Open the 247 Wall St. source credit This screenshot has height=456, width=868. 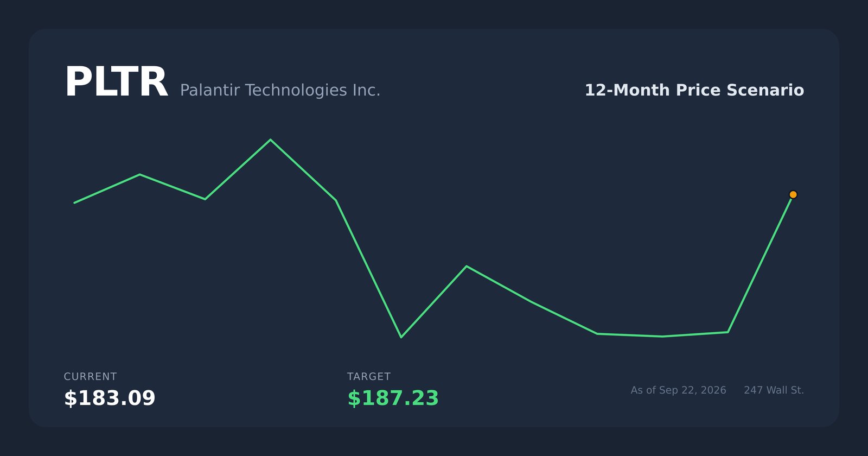(774, 390)
